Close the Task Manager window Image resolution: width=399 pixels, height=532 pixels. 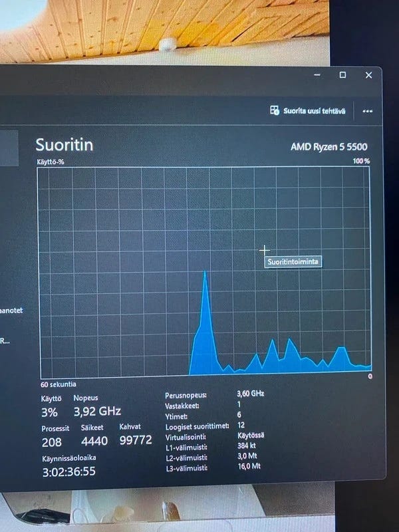pyautogui.click(x=368, y=75)
